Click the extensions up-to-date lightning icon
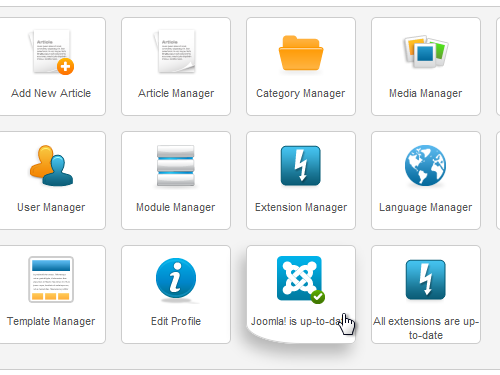Viewport: 500px width, 375px height. point(426,279)
